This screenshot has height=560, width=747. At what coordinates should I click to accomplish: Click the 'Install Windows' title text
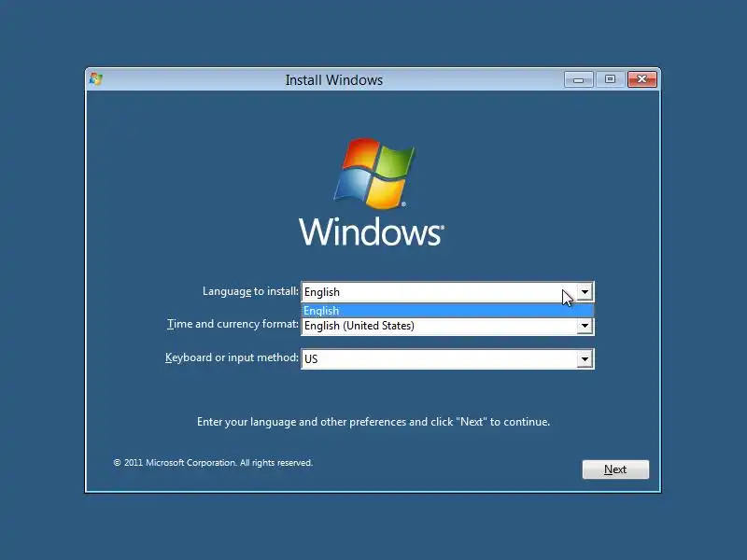tap(334, 80)
